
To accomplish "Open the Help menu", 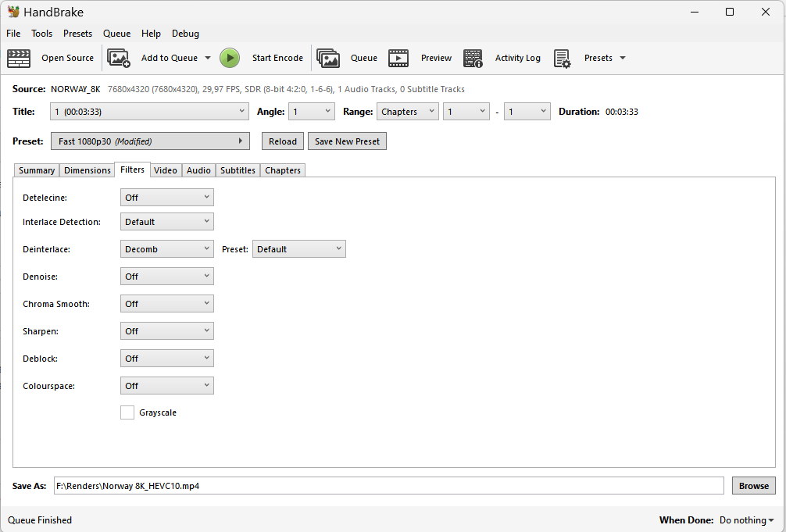I will (x=151, y=34).
